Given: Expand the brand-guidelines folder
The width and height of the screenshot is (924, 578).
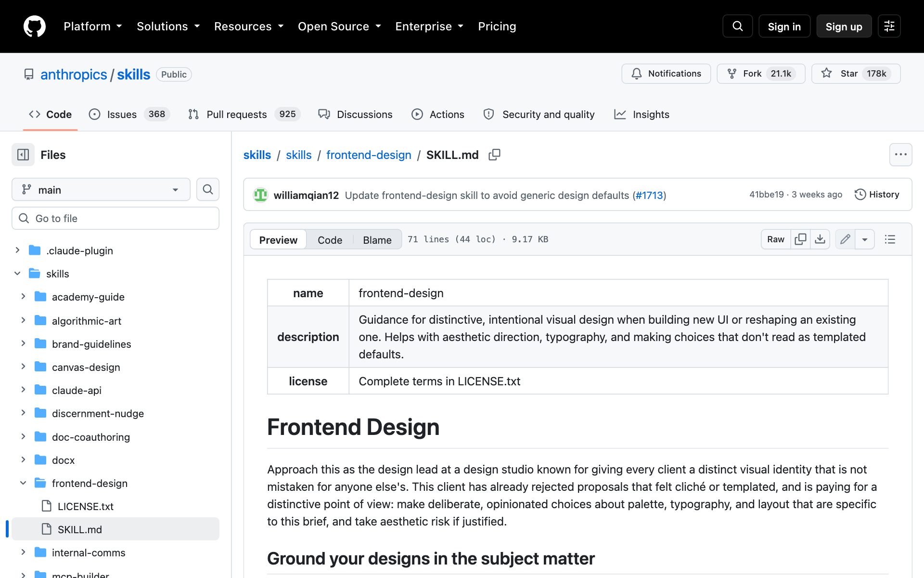Looking at the screenshot, I should (23, 343).
